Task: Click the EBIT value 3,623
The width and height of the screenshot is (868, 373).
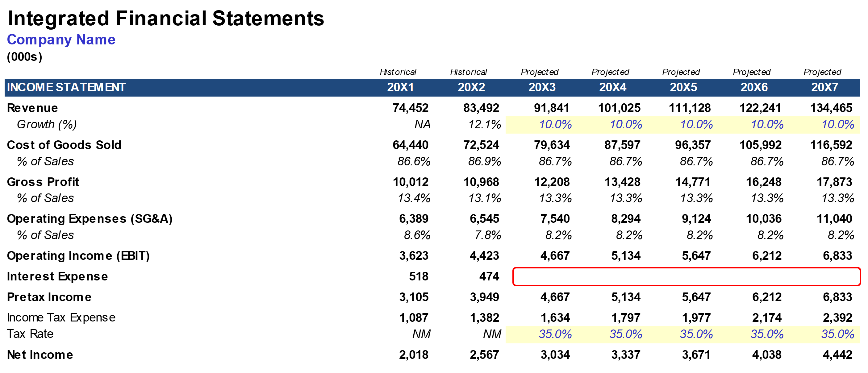Action: (x=414, y=256)
